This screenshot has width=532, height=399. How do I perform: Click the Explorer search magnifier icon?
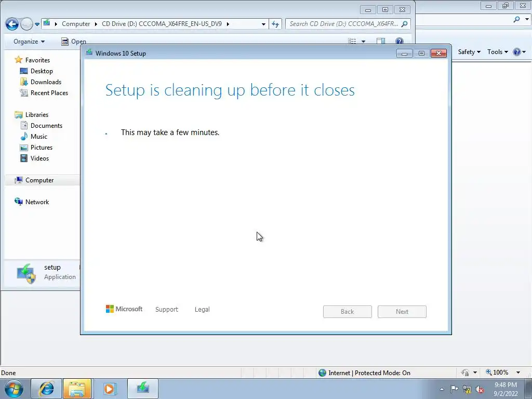404,24
